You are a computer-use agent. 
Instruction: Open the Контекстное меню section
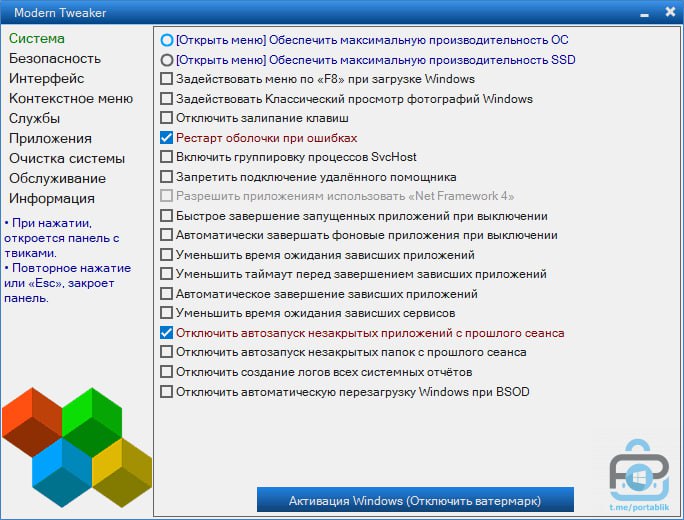(x=71, y=99)
